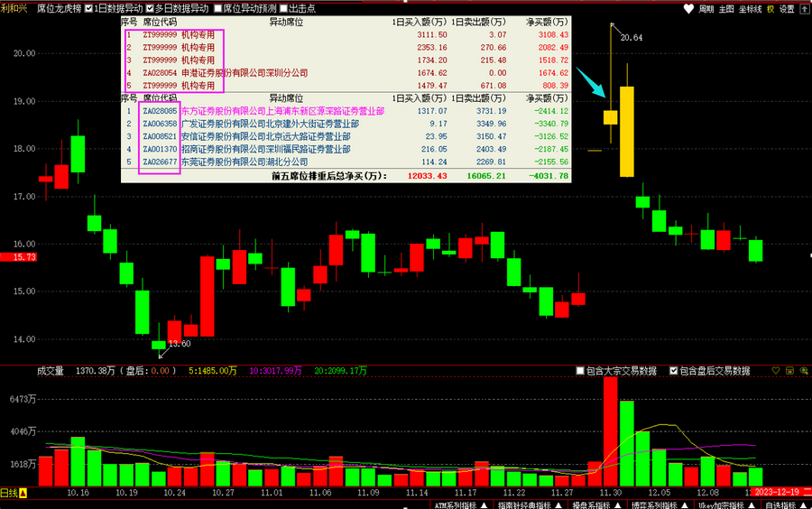Screen dimensions: 812x509
Task: Click seat code ZA006358
Action: pos(160,124)
